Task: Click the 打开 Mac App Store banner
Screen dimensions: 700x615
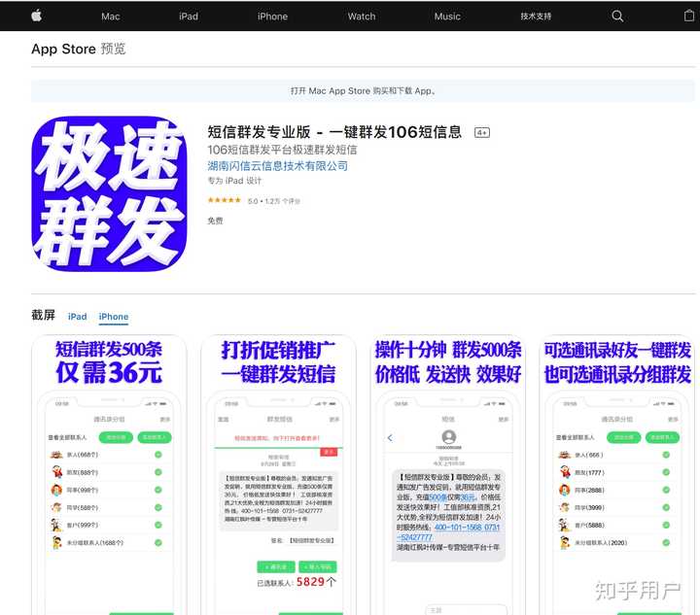Action: click(x=363, y=91)
